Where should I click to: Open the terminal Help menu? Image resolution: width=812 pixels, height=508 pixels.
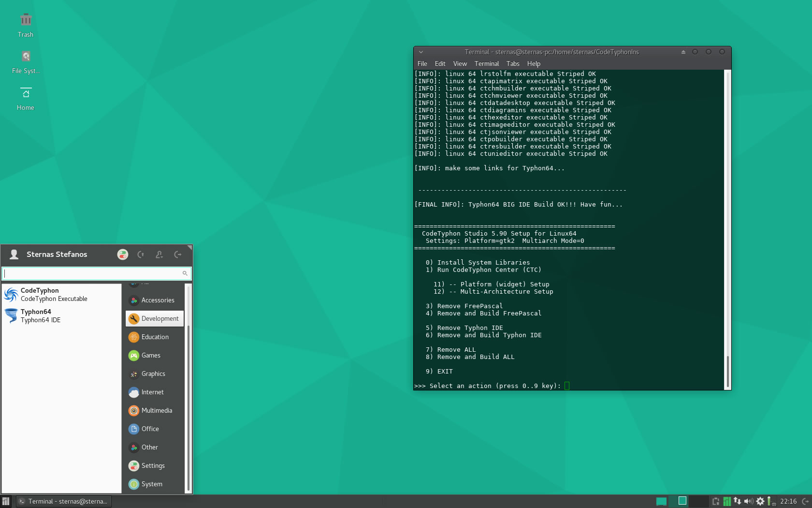click(534, 64)
